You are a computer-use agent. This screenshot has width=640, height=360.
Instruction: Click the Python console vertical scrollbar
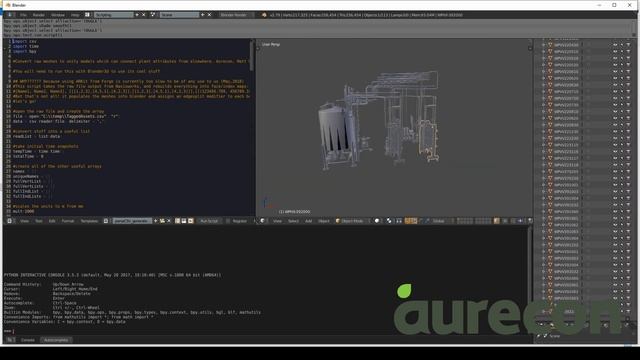pos(530,280)
